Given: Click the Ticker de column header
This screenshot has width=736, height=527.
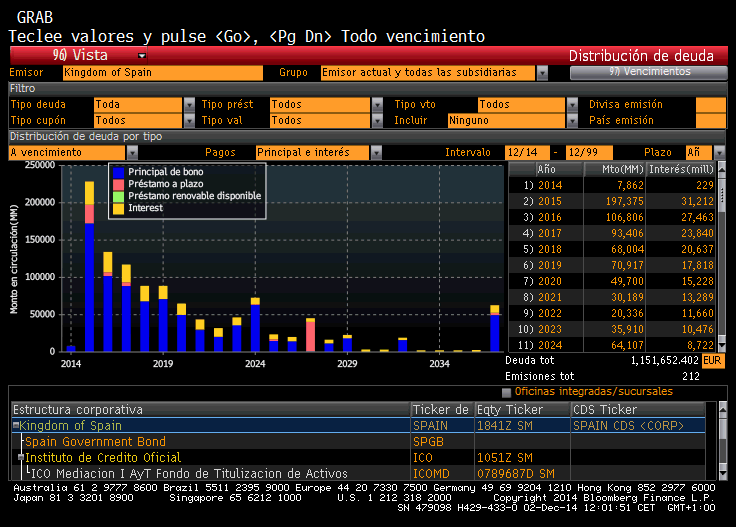Looking at the screenshot, I should (442, 410).
